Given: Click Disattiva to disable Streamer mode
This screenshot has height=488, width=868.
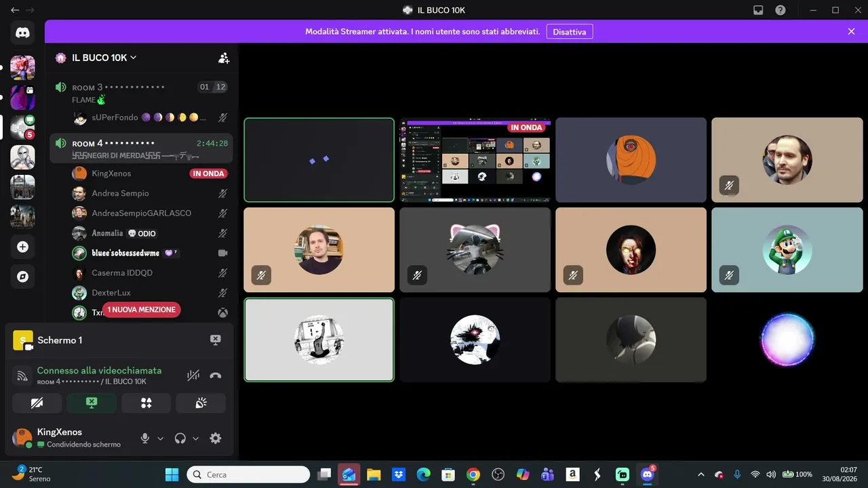Looking at the screenshot, I should (570, 31).
